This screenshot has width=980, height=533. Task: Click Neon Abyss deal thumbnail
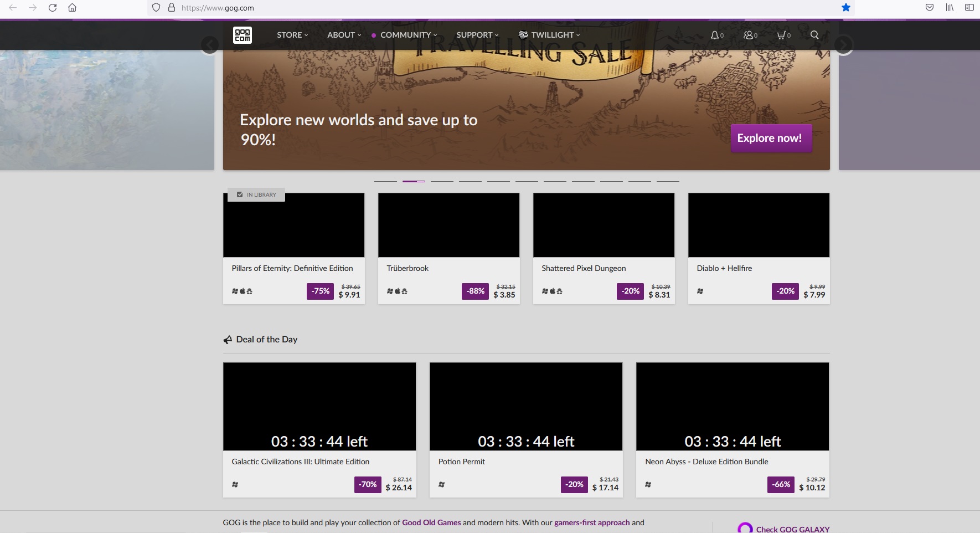click(733, 406)
